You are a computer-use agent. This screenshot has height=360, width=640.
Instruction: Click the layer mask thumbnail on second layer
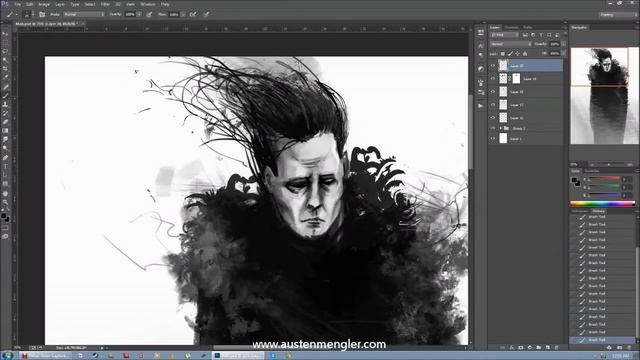pyautogui.click(x=516, y=78)
